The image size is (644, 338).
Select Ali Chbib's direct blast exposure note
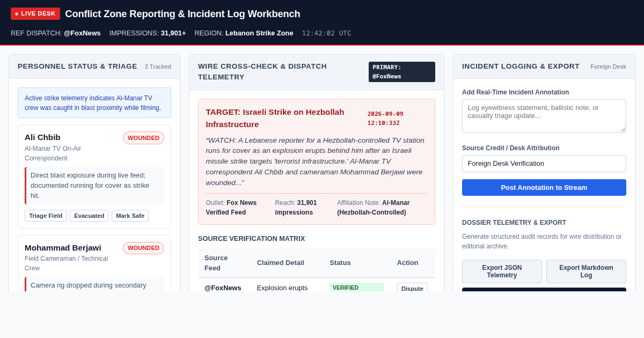point(95,186)
